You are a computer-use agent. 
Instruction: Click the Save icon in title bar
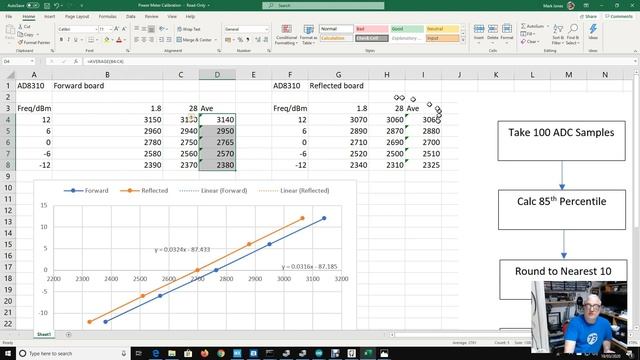[47, 6]
